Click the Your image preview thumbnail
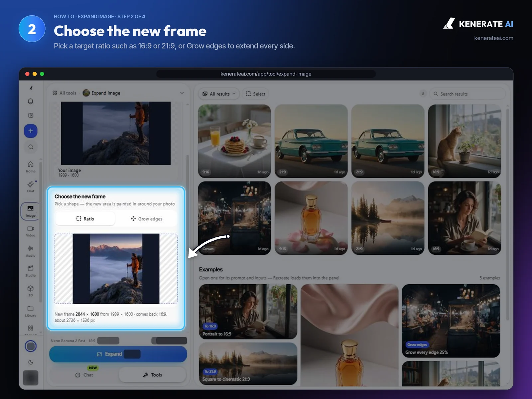 [x=116, y=133]
